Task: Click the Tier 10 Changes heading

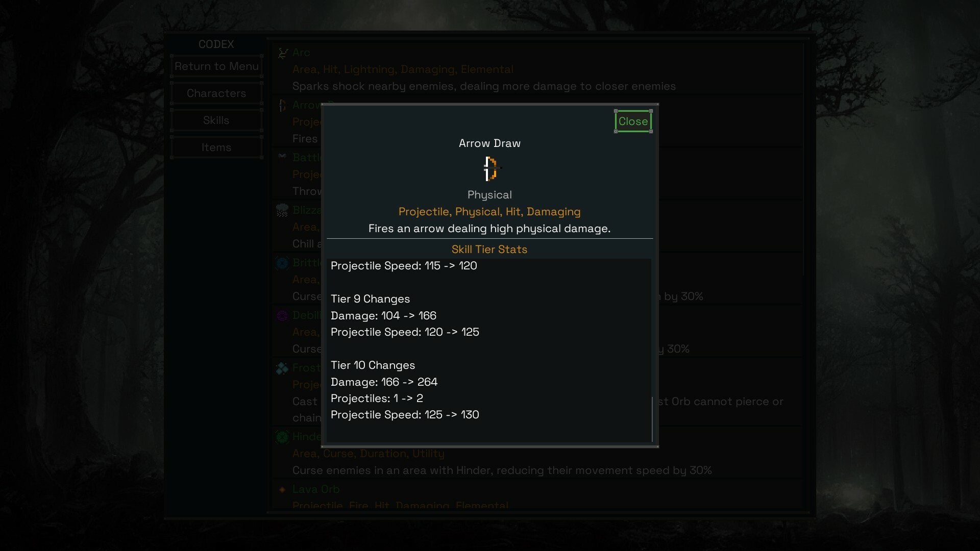Action: tap(373, 365)
